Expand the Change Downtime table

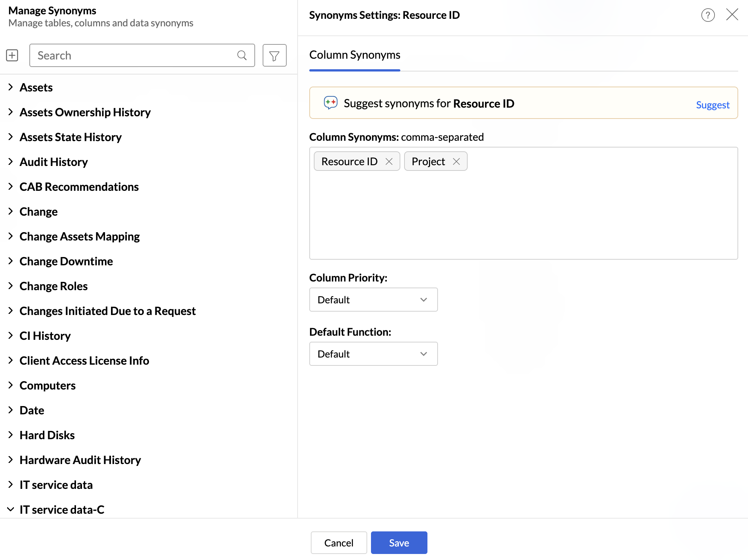click(11, 261)
